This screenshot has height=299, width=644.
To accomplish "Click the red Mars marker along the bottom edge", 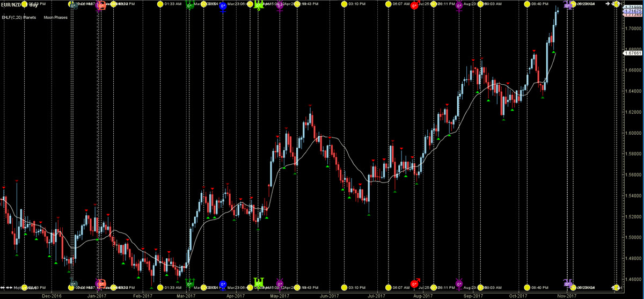I will pyautogui.click(x=414, y=283).
